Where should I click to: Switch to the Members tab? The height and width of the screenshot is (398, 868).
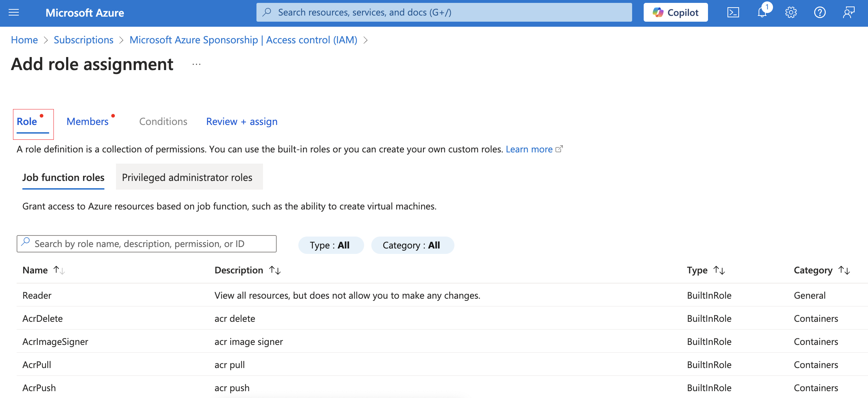(x=88, y=122)
